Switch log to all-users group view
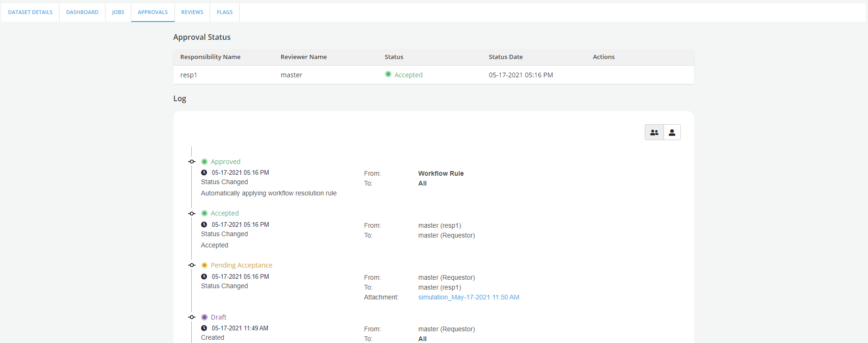 654,133
